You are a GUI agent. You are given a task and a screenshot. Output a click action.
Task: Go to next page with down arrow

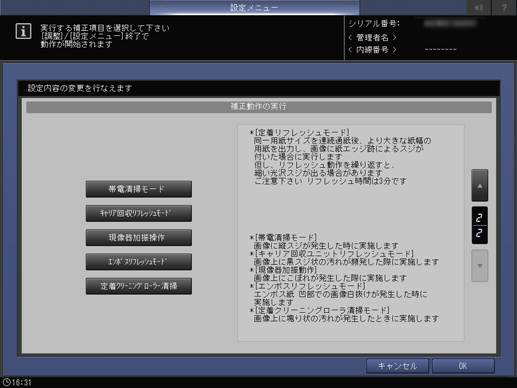480,266
